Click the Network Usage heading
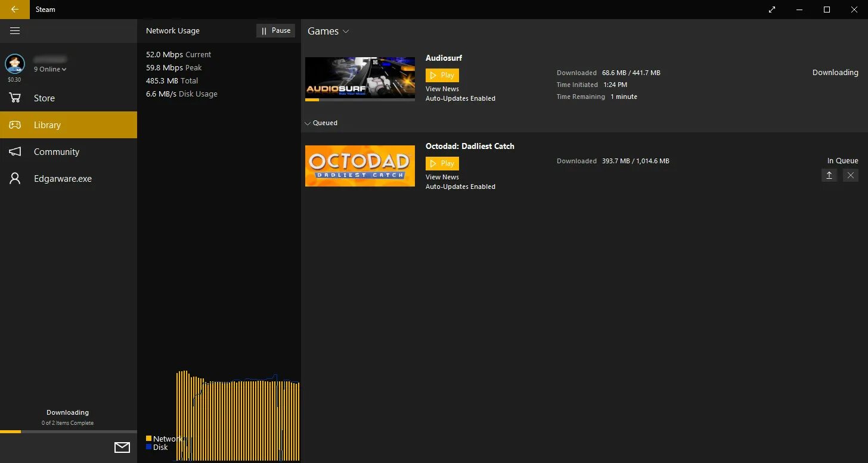868x463 pixels. (x=173, y=31)
